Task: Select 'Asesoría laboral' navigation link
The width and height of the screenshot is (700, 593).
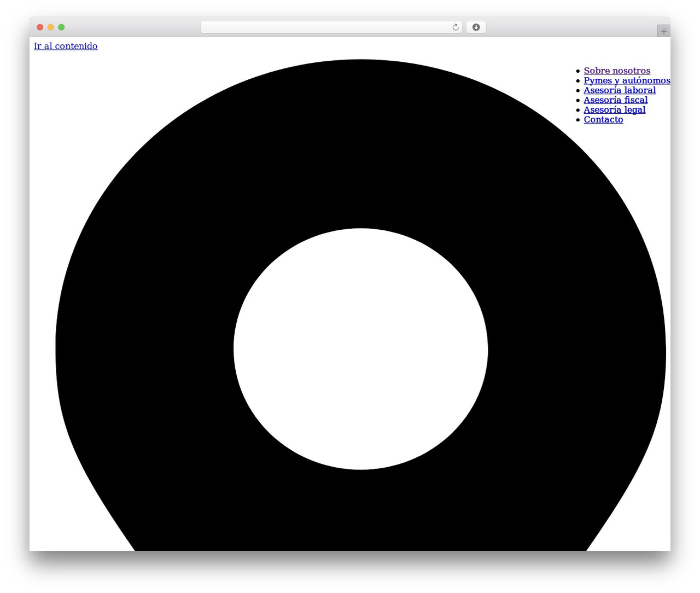Action: 620,90
